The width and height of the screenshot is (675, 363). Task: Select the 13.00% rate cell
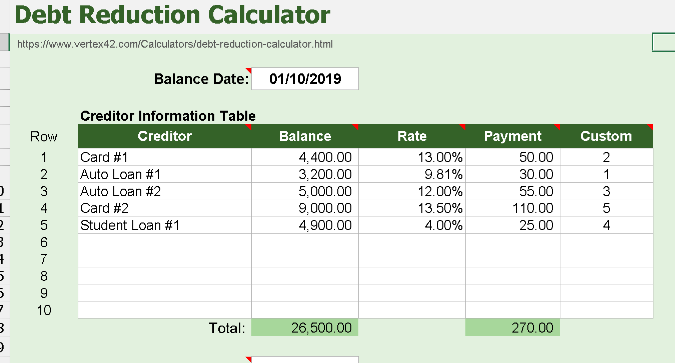click(412, 157)
